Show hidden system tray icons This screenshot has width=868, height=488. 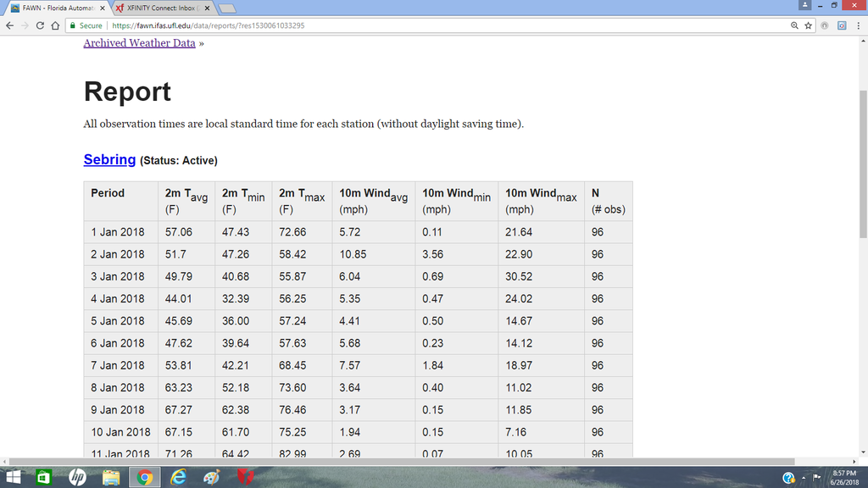(x=804, y=478)
